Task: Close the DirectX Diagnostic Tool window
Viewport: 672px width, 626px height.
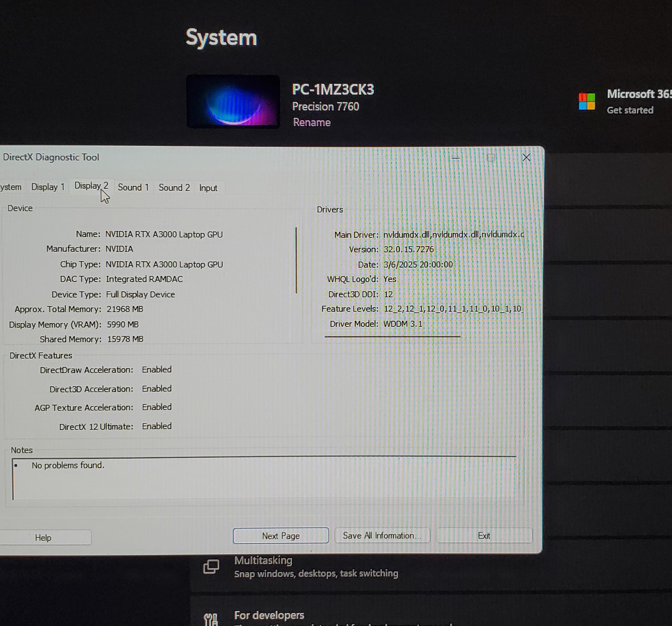Action: click(526, 157)
